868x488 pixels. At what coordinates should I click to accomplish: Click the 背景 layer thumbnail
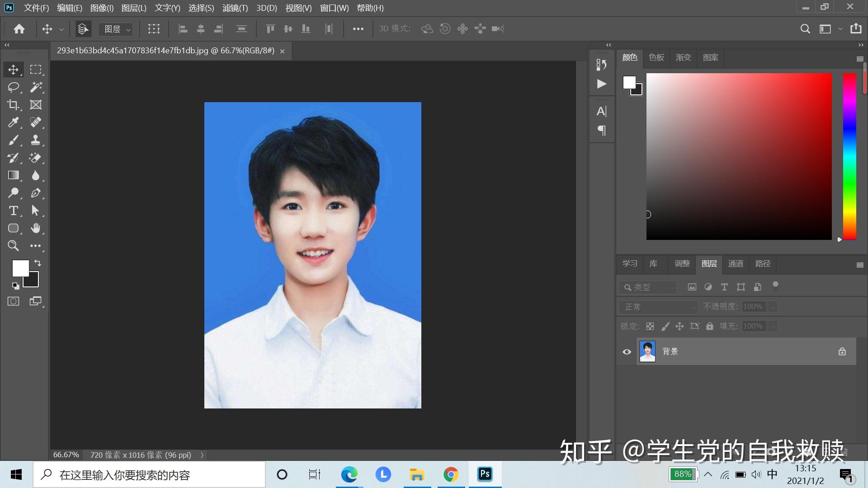[647, 352]
